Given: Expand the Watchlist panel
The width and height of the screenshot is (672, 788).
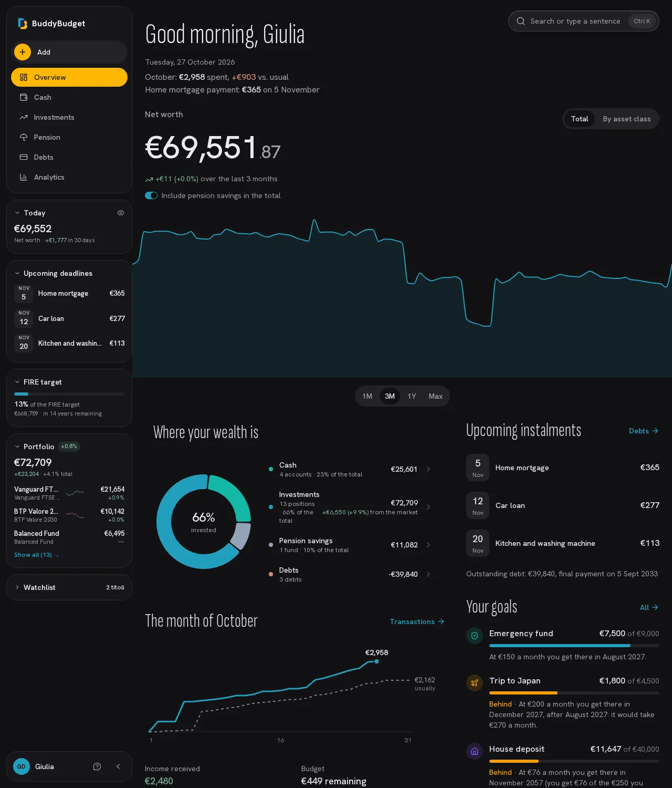Looking at the screenshot, I should click(17, 587).
